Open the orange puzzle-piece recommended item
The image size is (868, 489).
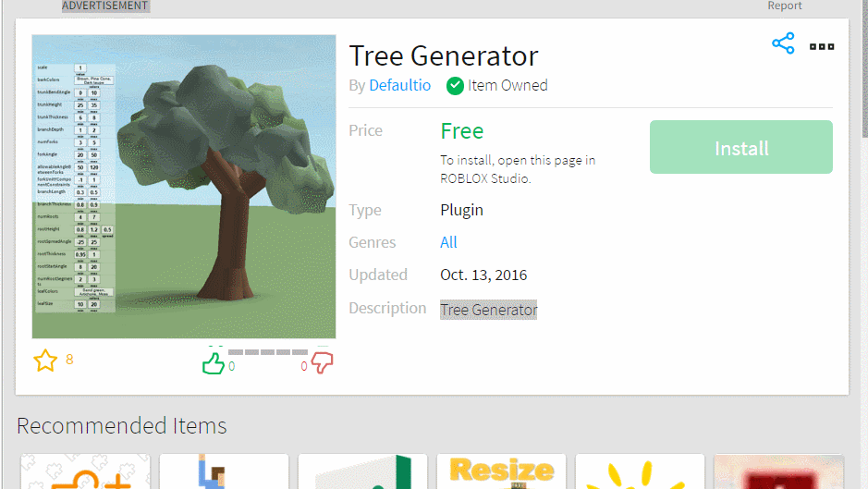(x=85, y=471)
